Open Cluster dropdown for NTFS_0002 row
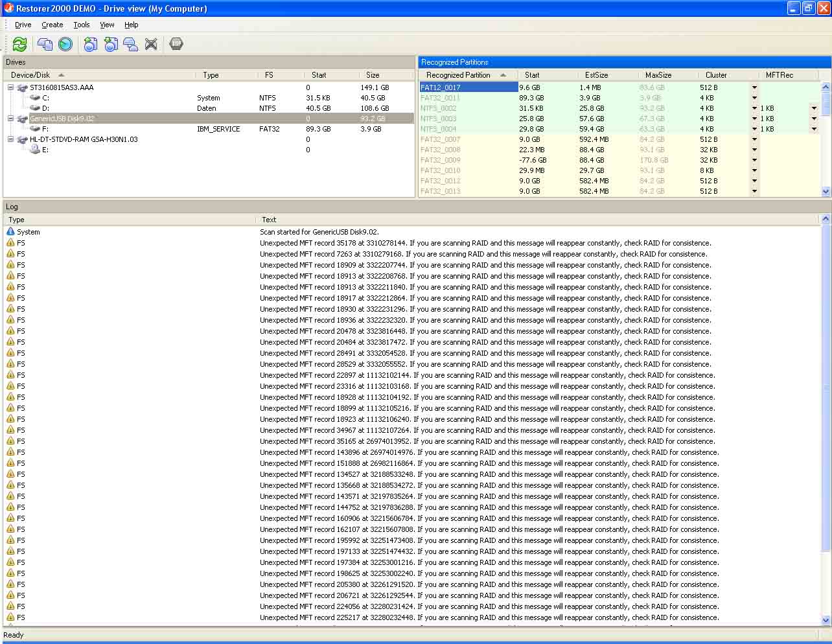The image size is (832, 644). click(x=754, y=108)
